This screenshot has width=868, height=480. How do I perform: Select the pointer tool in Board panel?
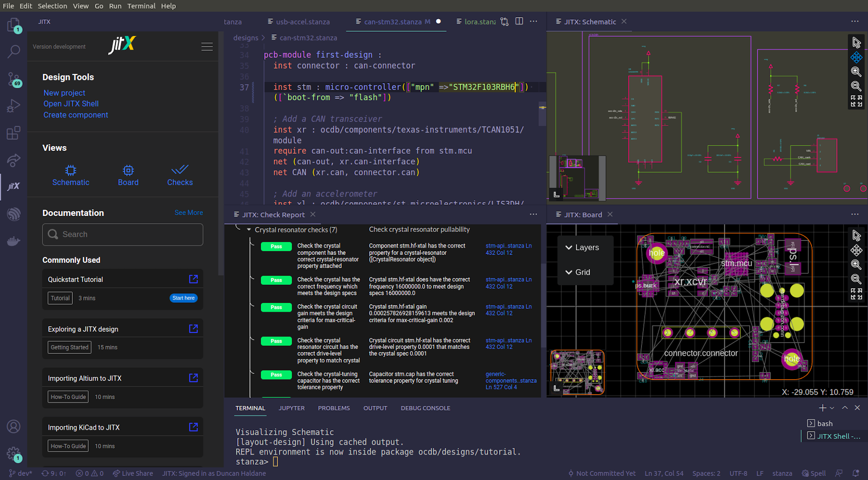(856, 235)
